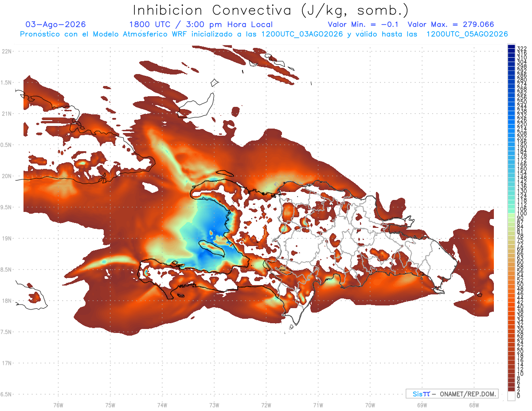Click the title 'Inhibicion Convectiva (J/kg, somb.)'

(x=271, y=10)
